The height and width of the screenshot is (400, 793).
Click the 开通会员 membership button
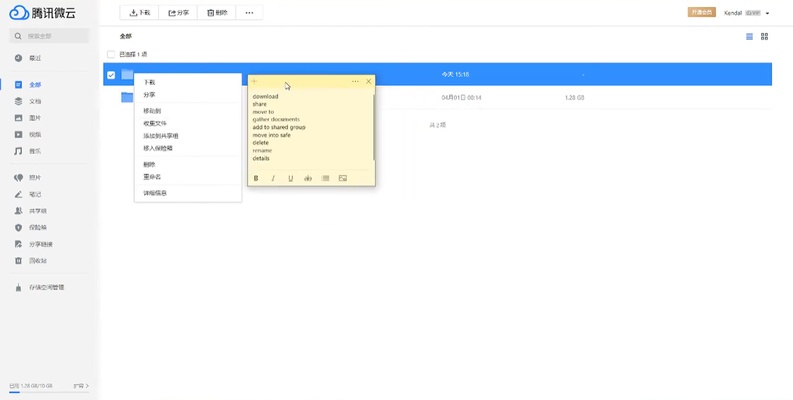coord(702,13)
